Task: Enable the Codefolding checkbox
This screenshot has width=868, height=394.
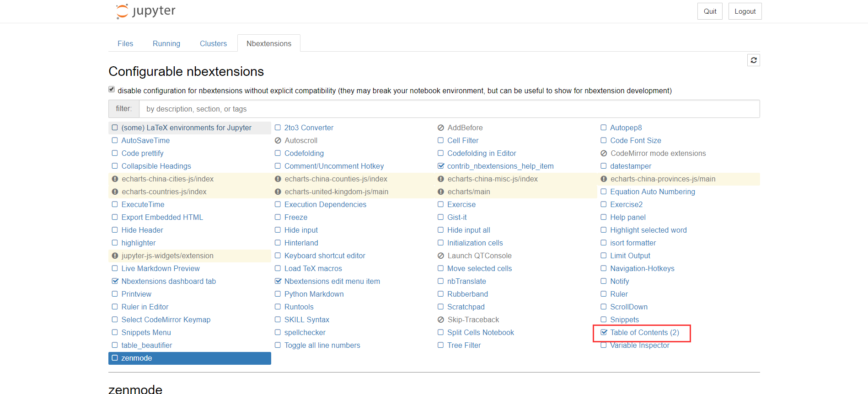Action: point(278,154)
